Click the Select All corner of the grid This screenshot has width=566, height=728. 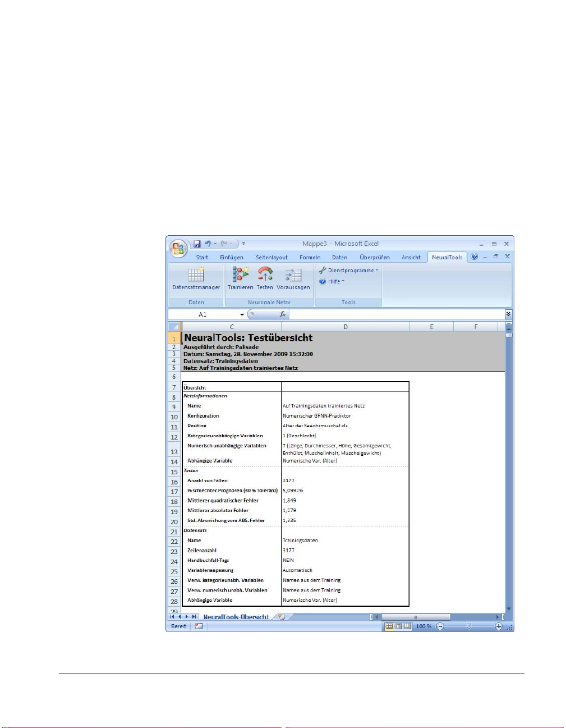(x=174, y=327)
